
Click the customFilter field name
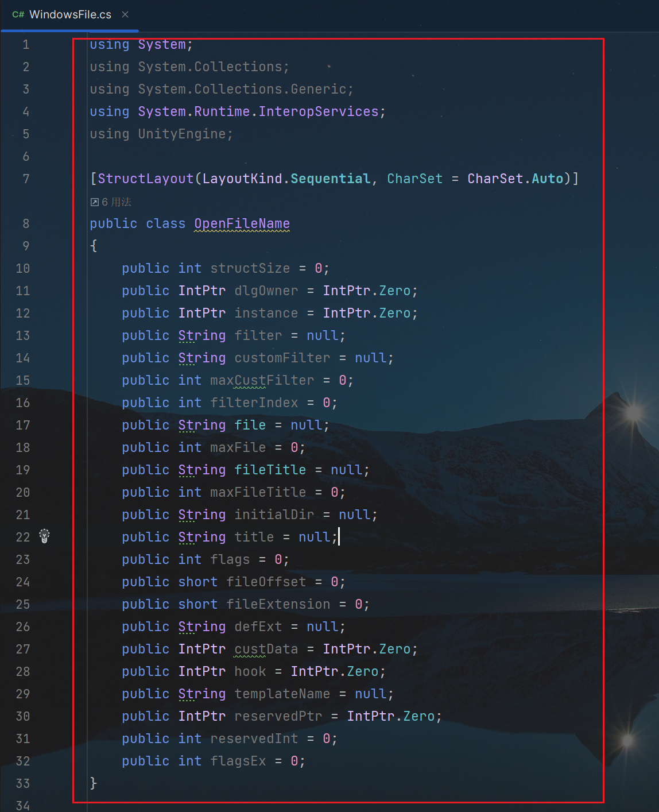click(282, 358)
